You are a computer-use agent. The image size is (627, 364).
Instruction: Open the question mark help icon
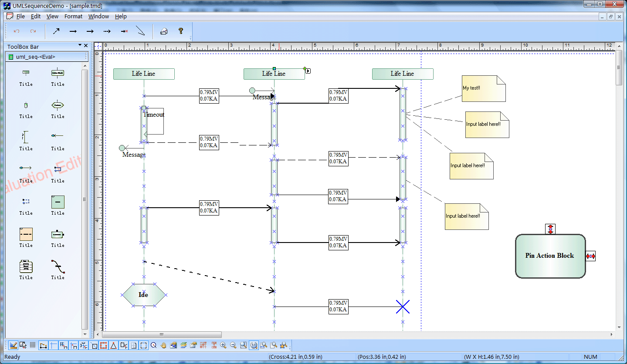click(180, 31)
